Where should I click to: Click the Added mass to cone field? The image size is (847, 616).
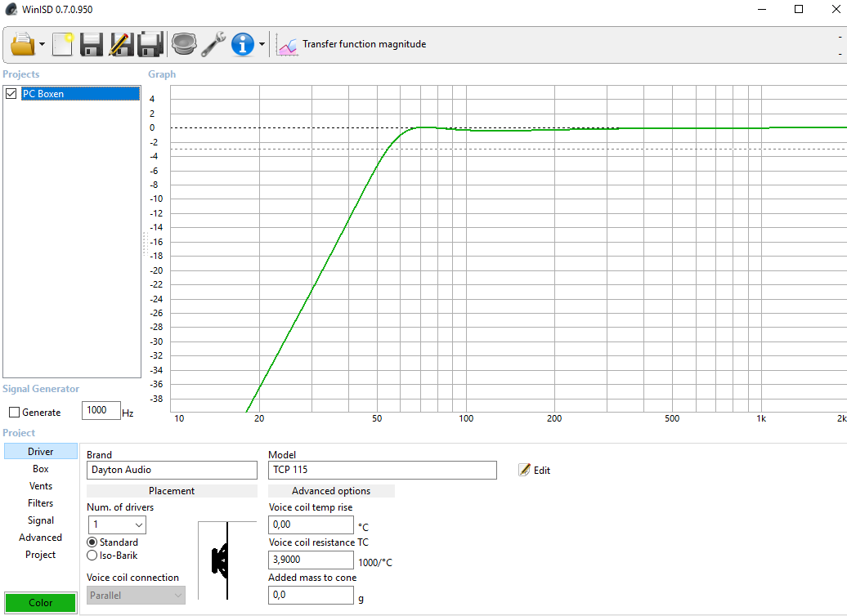(x=311, y=595)
